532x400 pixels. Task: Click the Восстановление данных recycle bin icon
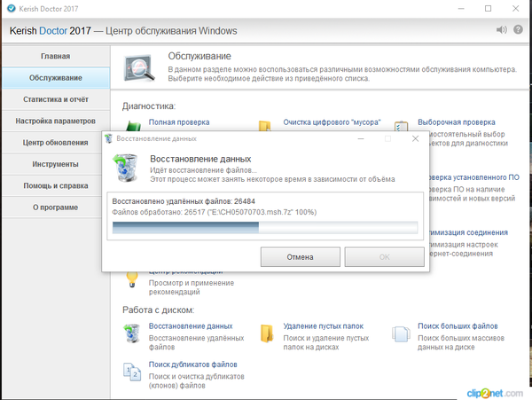(132, 333)
